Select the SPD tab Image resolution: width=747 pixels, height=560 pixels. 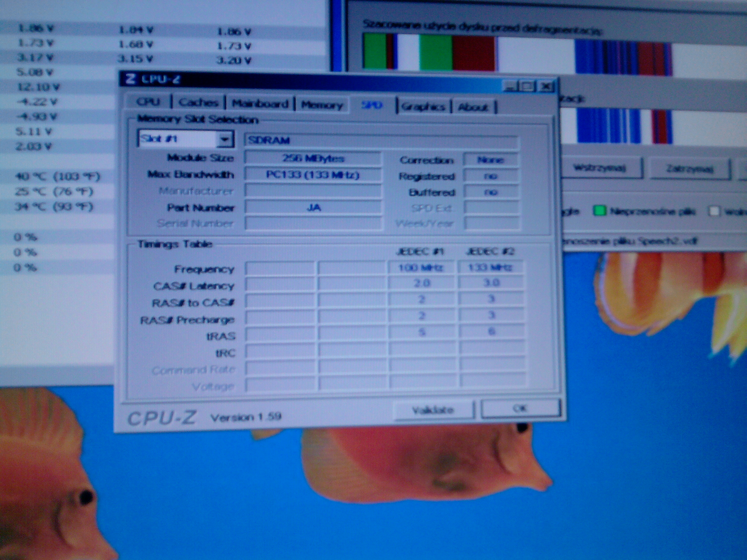tap(372, 105)
